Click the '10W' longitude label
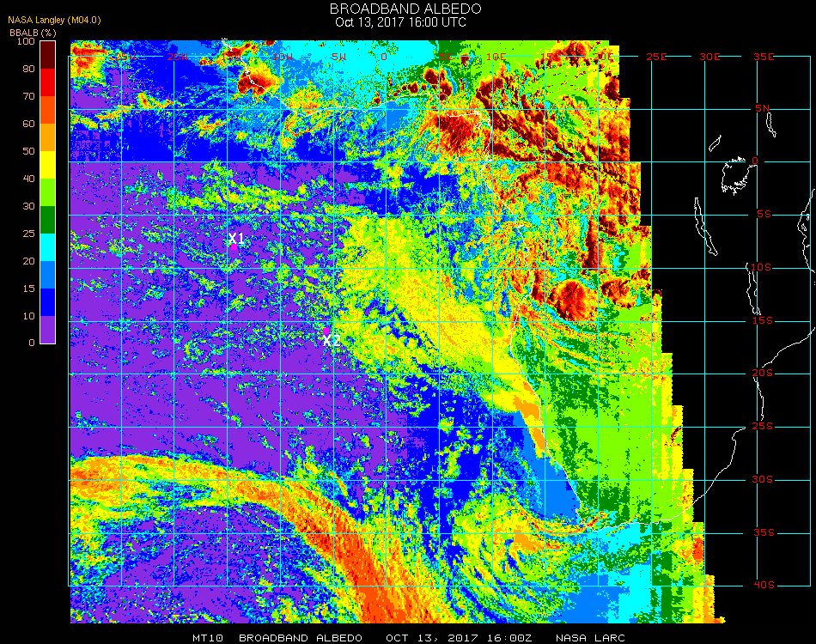816x644 pixels. click(x=283, y=57)
